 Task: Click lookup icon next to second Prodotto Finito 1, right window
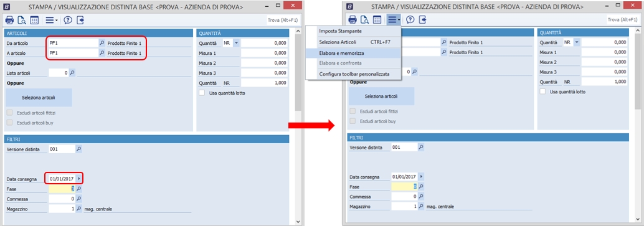[443, 52]
